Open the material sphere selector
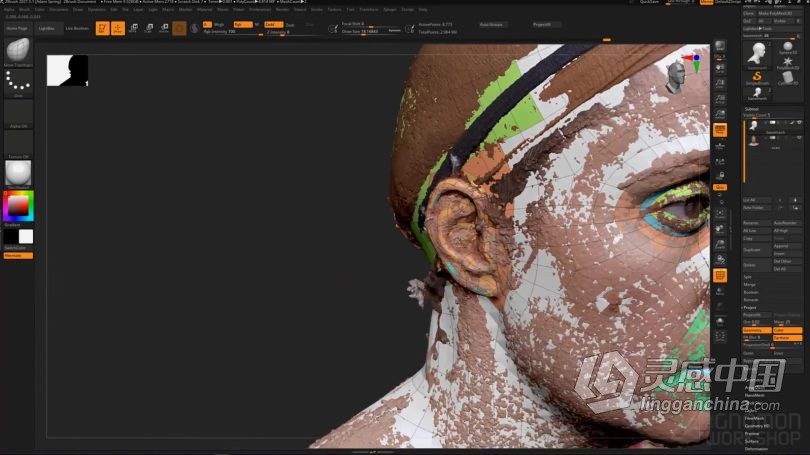 pos(18,174)
